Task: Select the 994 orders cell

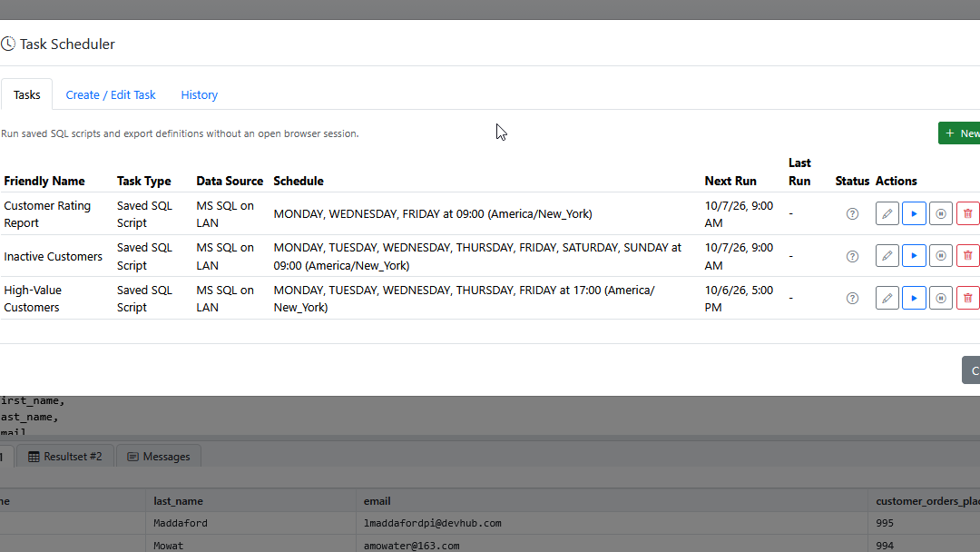Action: tap(924, 545)
